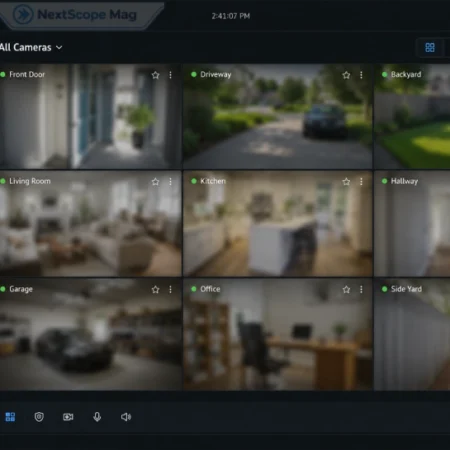Click the video recording camera icon
This screenshot has height=450, width=450.
point(68,417)
